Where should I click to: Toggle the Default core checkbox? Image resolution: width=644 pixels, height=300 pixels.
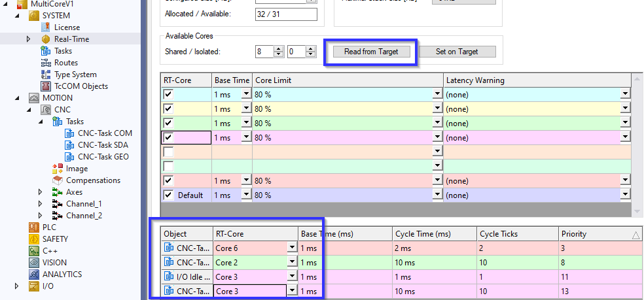[x=168, y=195]
